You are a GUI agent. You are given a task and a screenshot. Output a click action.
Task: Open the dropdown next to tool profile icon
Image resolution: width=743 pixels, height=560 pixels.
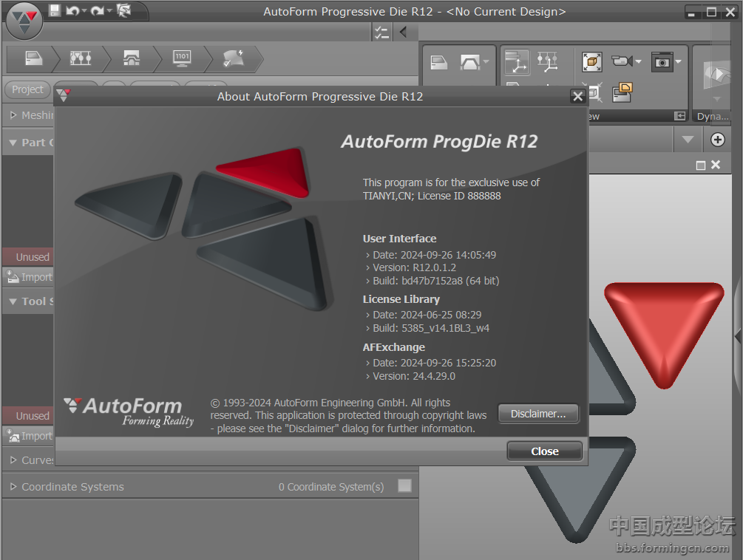tap(486, 61)
